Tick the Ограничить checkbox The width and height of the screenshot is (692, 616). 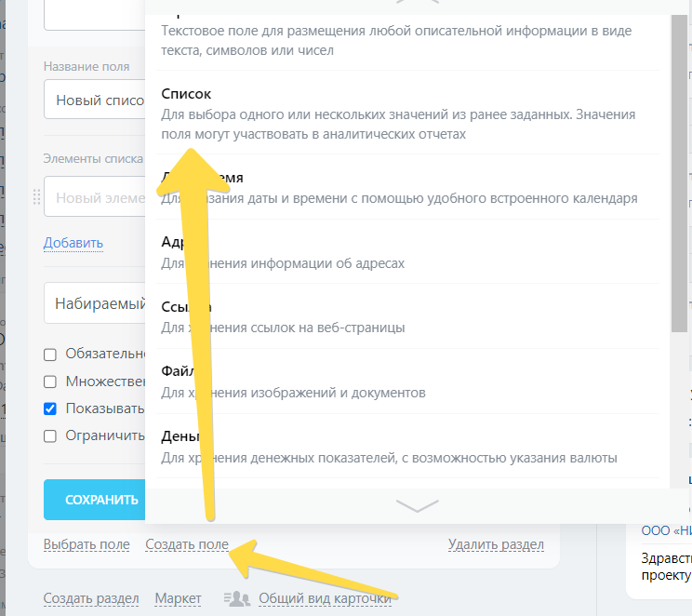50,435
